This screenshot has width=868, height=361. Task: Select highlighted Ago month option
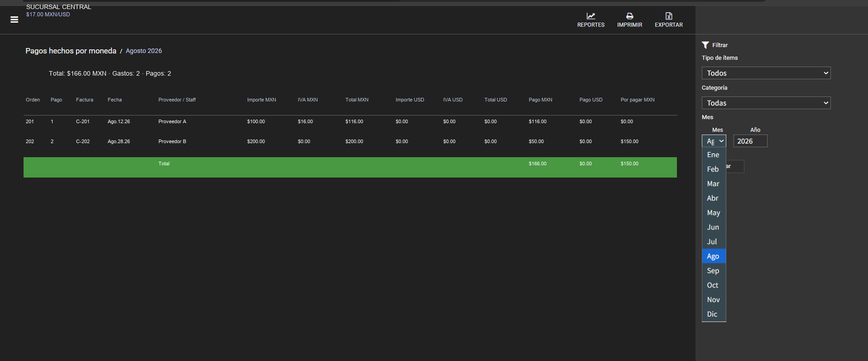point(714,256)
